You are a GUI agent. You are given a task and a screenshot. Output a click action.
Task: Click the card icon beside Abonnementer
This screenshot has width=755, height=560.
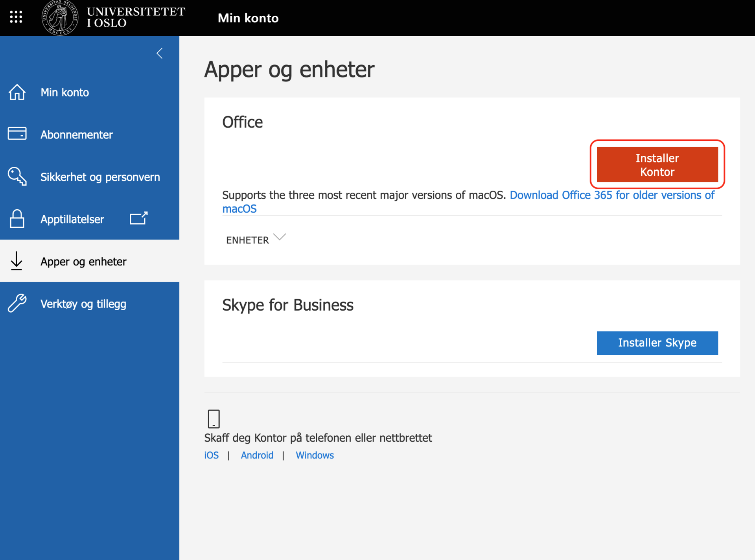click(x=17, y=134)
